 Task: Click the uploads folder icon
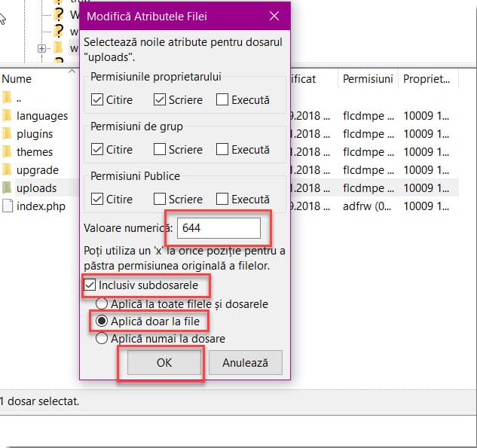point(8,188)
